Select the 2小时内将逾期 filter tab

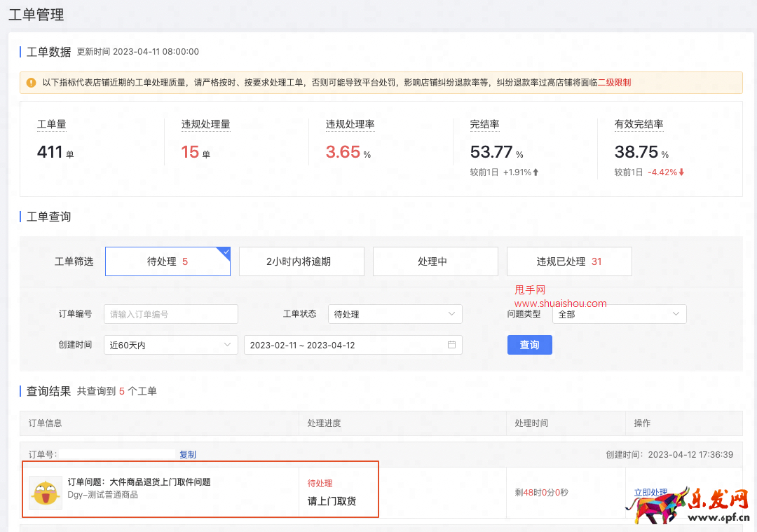click(x=301, y=261)
